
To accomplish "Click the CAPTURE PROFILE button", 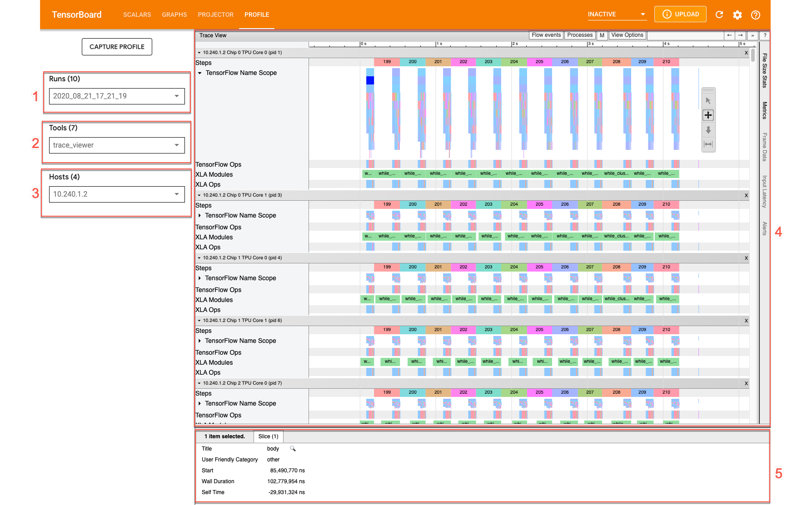I will click(117, 47).
